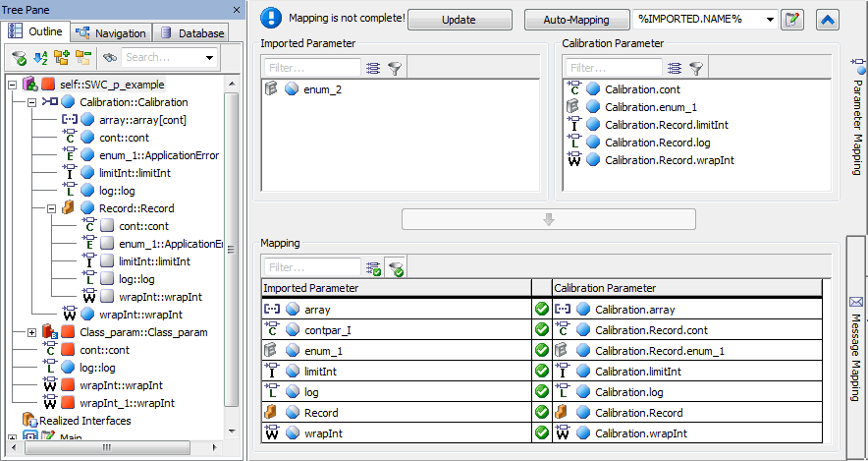This screenshot has height=461, width=868.
Task: Open the Message Mapping side tab
Action: point(856,349)
